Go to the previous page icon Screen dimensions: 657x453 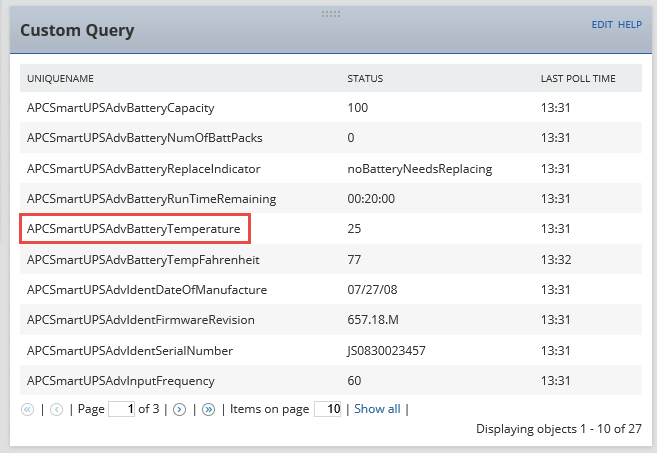pos(56,409)
